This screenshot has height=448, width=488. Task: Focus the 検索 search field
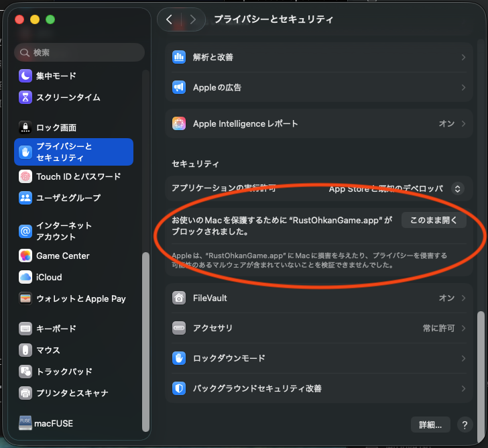tap(79, 52)
